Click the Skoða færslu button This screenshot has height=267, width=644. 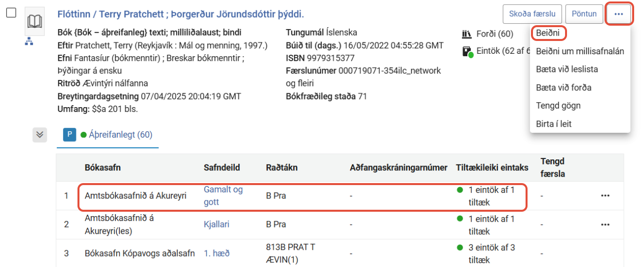(532, 14)
